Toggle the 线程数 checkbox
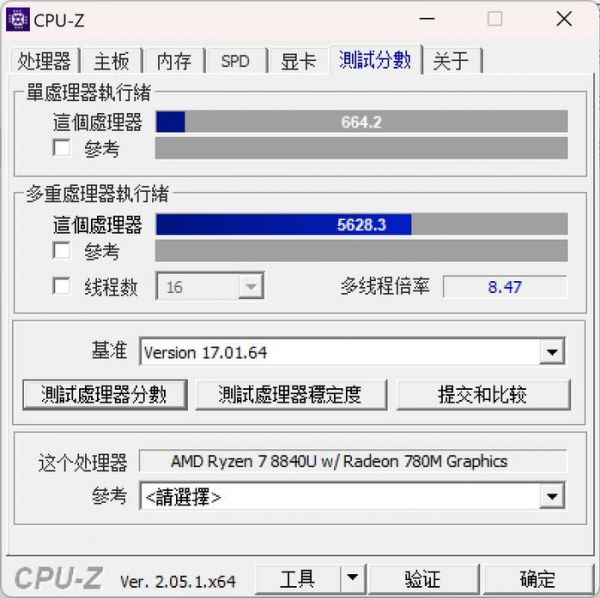This screenshot has width=600, height=598. 61,286
